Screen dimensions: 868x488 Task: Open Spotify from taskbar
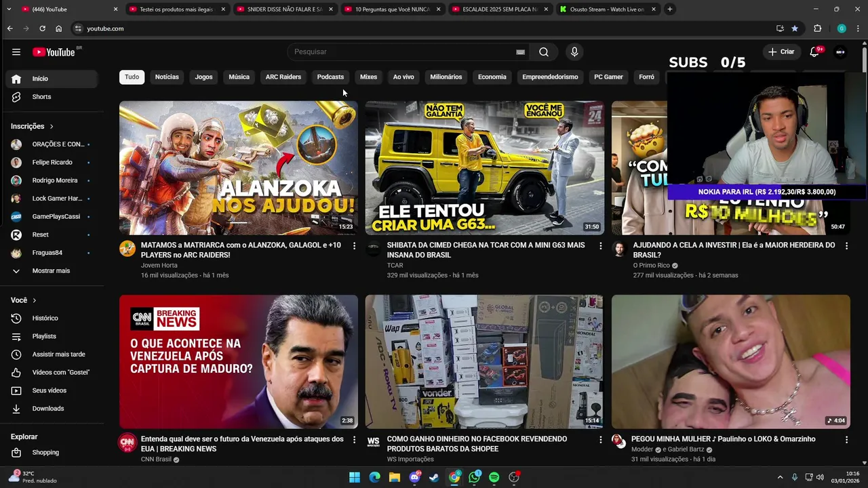494,478
